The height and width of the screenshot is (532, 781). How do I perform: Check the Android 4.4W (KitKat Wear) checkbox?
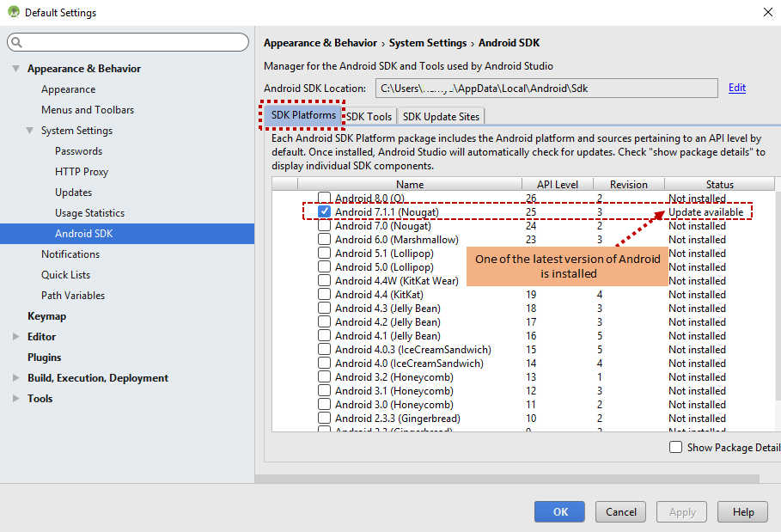click(324, 280)
